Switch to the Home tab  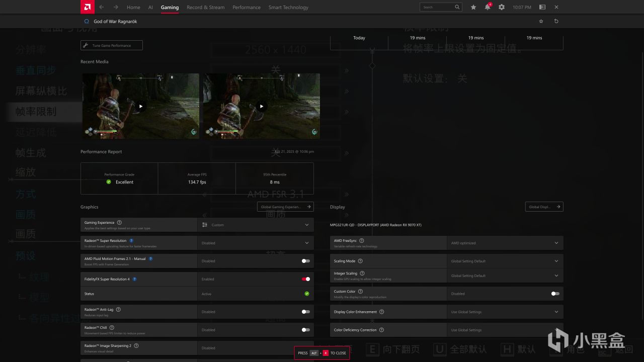point(133,8)
